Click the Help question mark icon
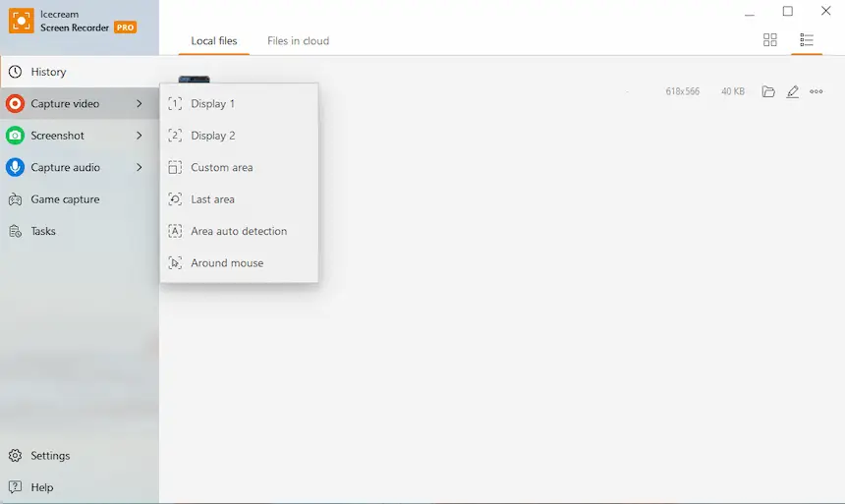The height and width of the screenshot is (504, 845). (x=15, y=487)
